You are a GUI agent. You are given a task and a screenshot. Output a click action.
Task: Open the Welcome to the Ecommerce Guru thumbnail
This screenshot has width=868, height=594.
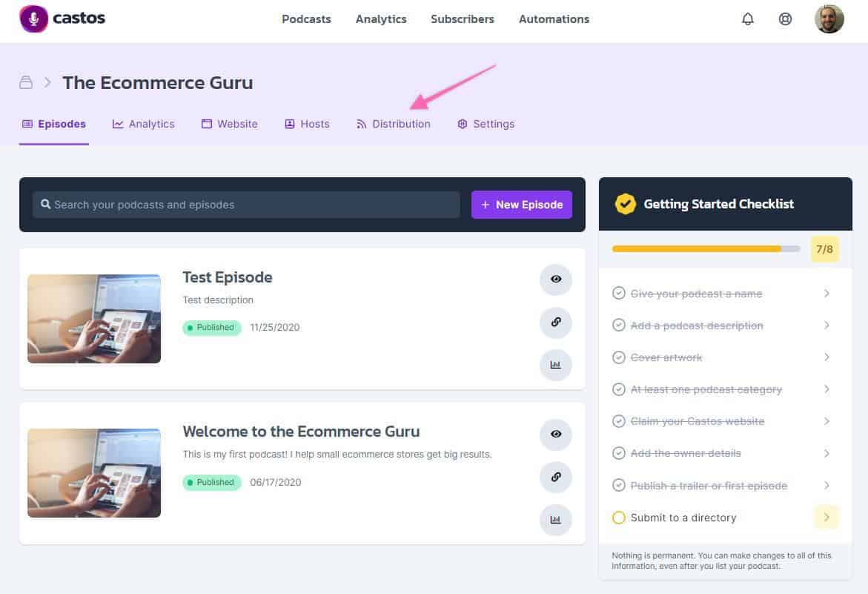coord(94,473)
